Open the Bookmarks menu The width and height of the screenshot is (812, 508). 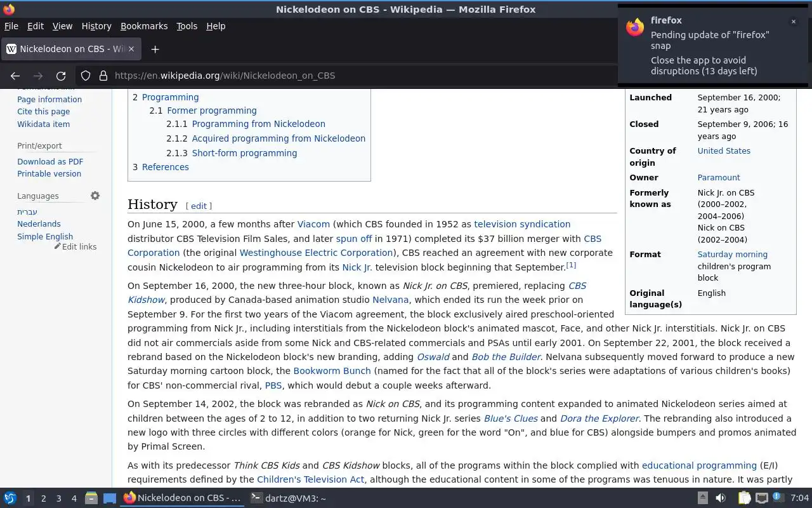[x=144, y=26]
